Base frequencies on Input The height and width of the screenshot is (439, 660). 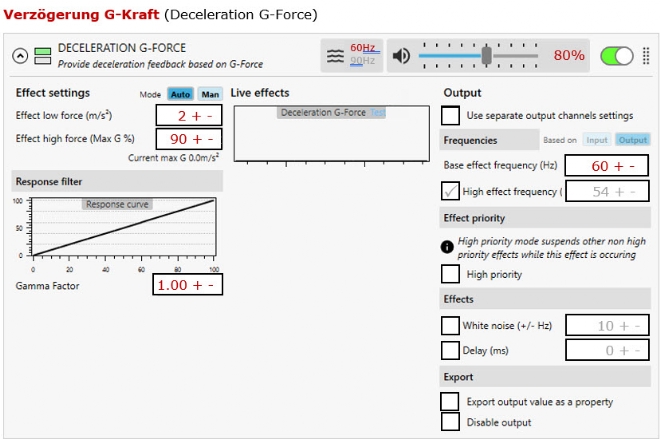596,140
